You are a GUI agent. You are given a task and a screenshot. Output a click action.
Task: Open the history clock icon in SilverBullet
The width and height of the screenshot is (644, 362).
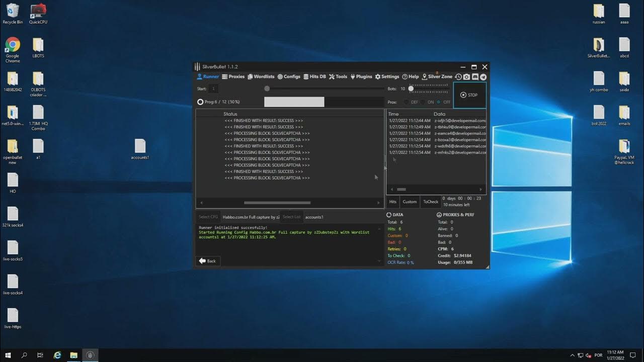458,77
